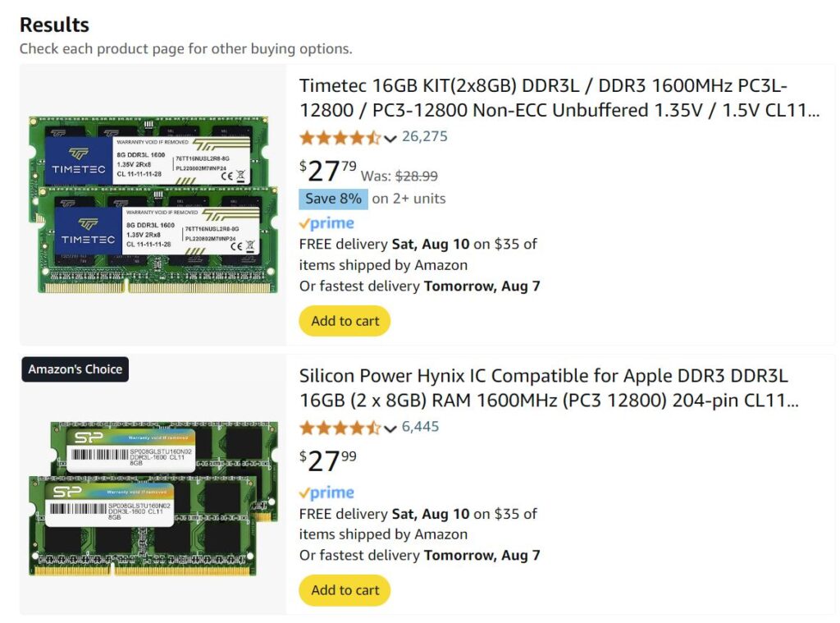Click Prime logo on Silicon Power listing
The height and width of the screenshot is (623, 840).
click(x=326, y=492)
